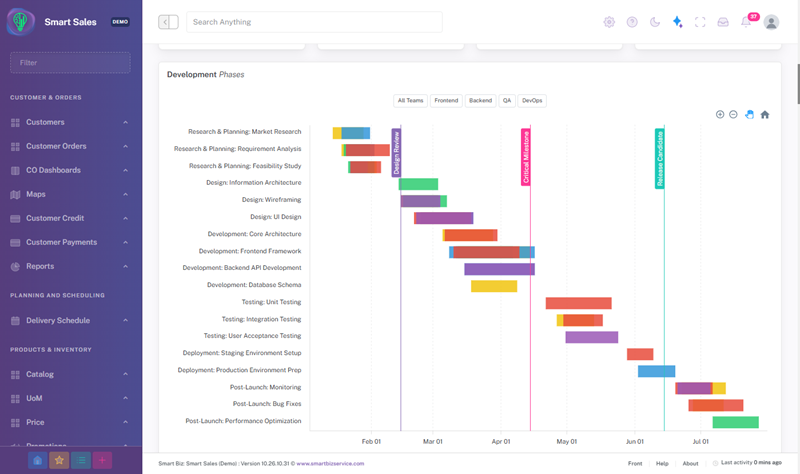Click the About footer link

click(690, 463)
